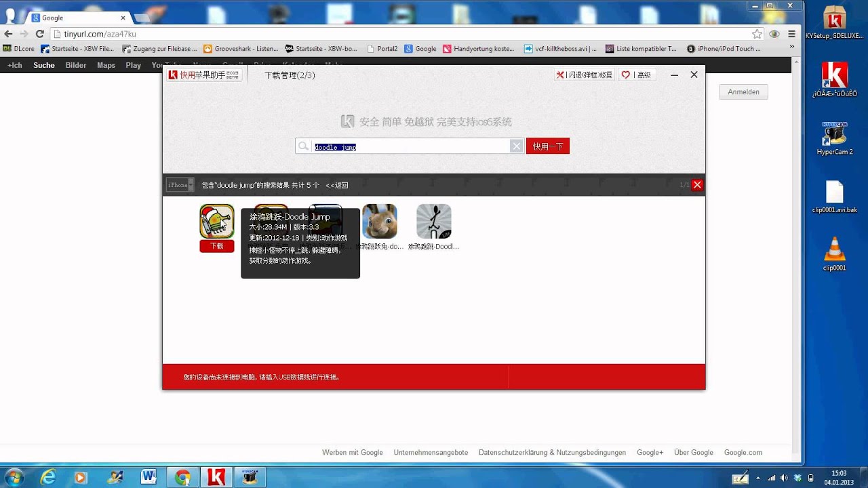Open HyperCam 2 desktop shortcut

click(835, 138)
